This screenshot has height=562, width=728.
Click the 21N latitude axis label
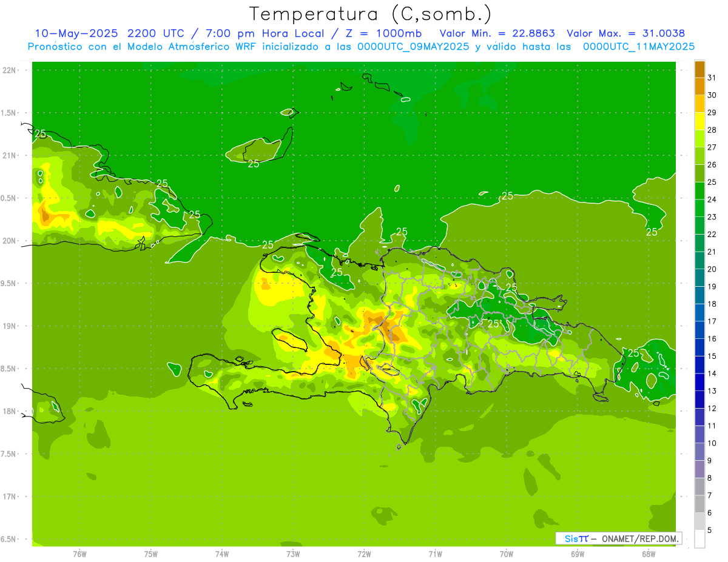[x=9, y=156]
